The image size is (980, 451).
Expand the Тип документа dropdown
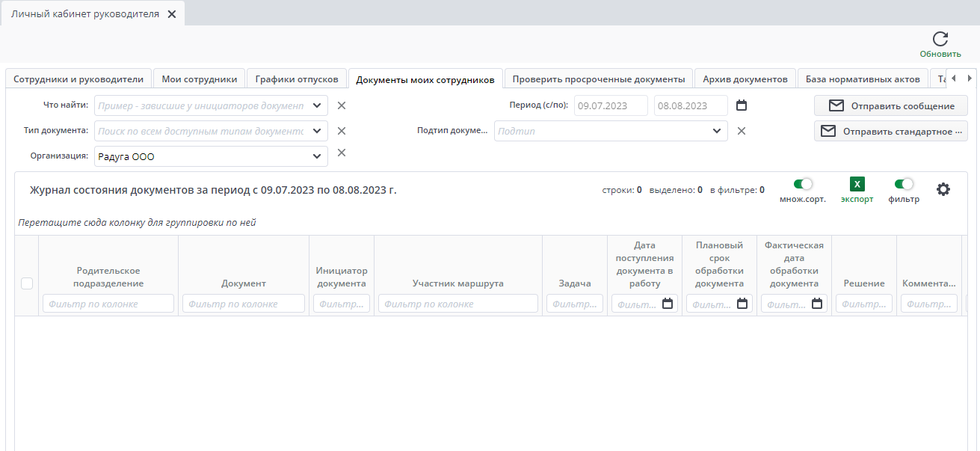point(317,131)
